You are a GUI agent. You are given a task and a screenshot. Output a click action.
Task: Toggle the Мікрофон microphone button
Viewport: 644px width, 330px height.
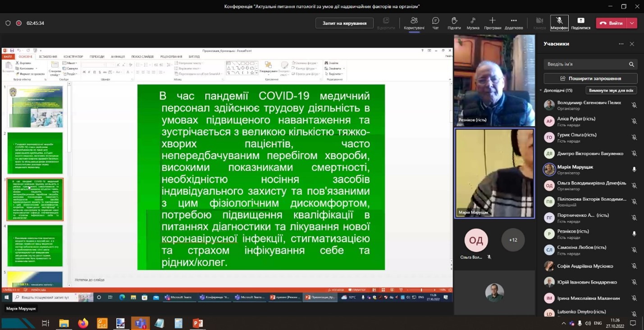tap(559, 23)
